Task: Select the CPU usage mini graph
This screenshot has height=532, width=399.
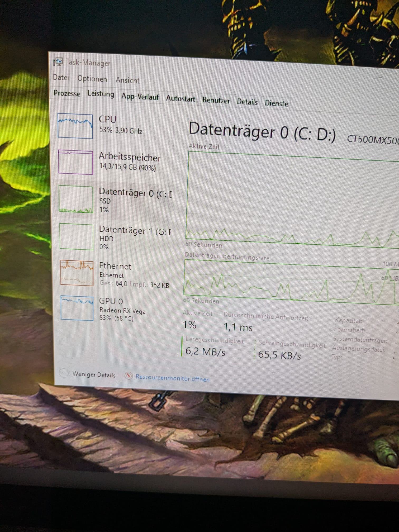Action: [75, 126]
